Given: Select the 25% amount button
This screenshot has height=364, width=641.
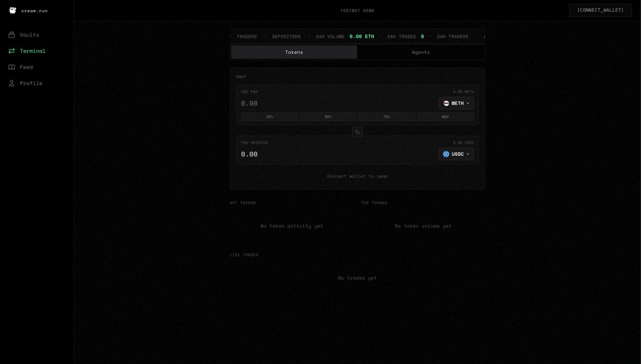Looking at the screenshot, I should coord(270,117).
